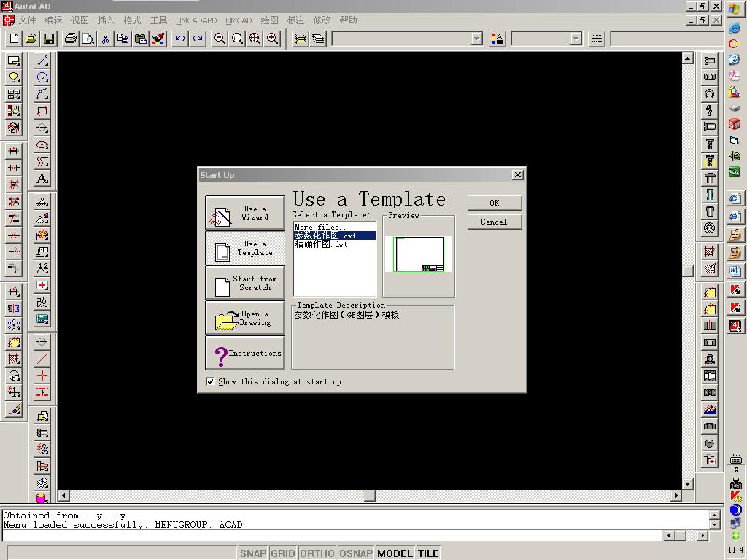Click the Use a Wizard button
The height and width of the screenshot is (560, 747).
[x=245, y=213]
